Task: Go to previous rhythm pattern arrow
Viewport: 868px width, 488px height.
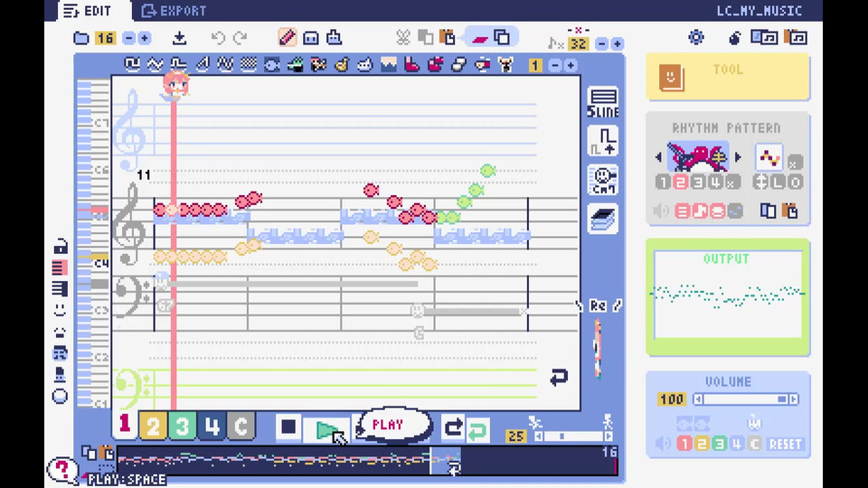Action: [658, 157]
